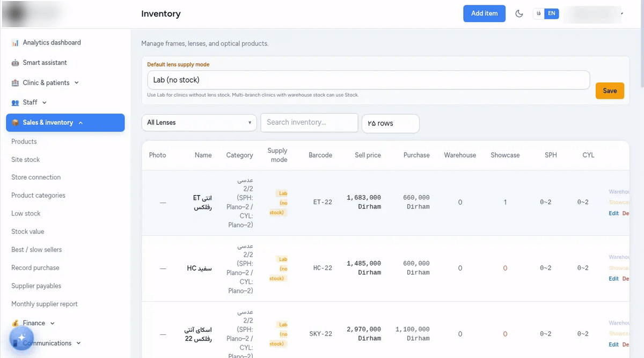Open Store connection page

(x=36, y=177)
